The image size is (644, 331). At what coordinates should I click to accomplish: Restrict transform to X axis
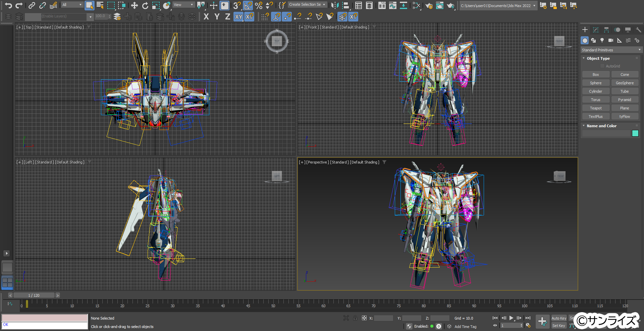206,16
